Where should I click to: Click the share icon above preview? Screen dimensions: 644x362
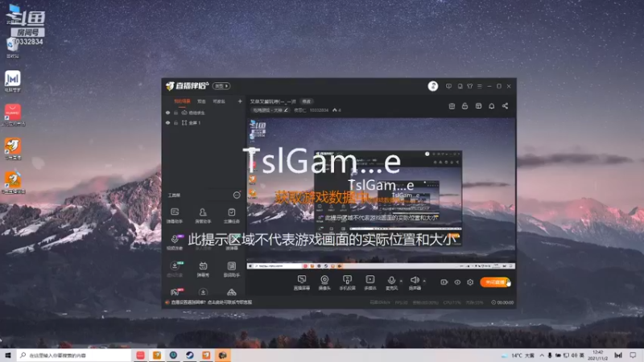pos(506,106)
